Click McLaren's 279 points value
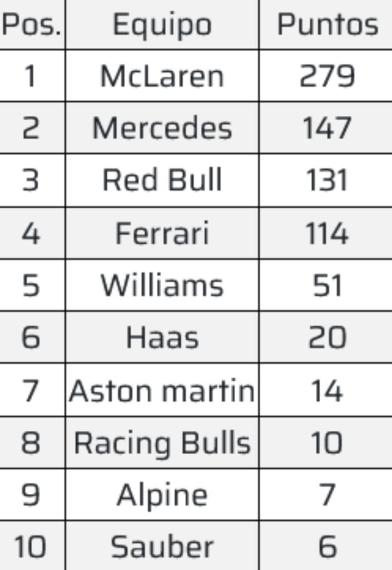Screen dimensions: 392x570 click(327, 76)
